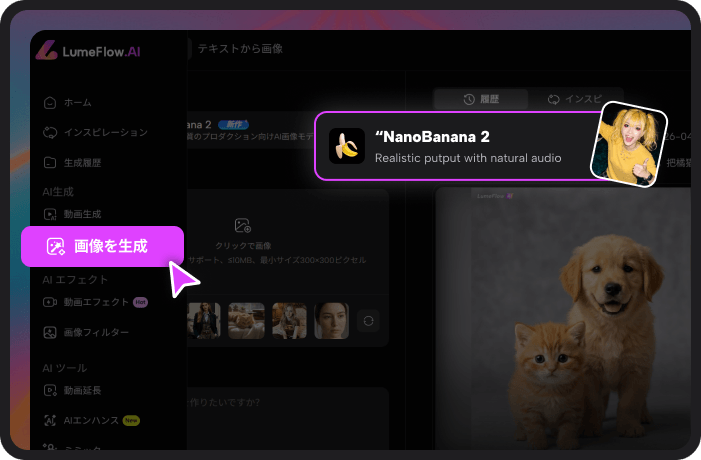Open the blonde girl thumbnail image

tap(629, 144)
